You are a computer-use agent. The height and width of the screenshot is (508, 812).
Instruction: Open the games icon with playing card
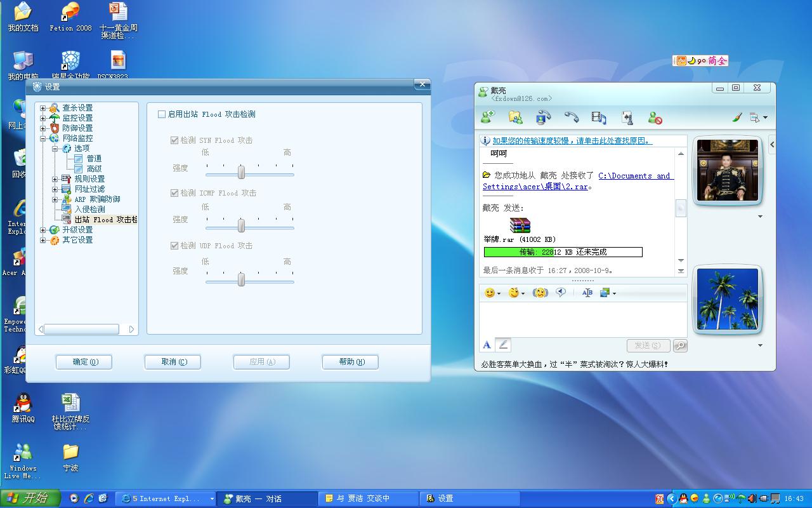pyautogui.click(x=627, y=117)
